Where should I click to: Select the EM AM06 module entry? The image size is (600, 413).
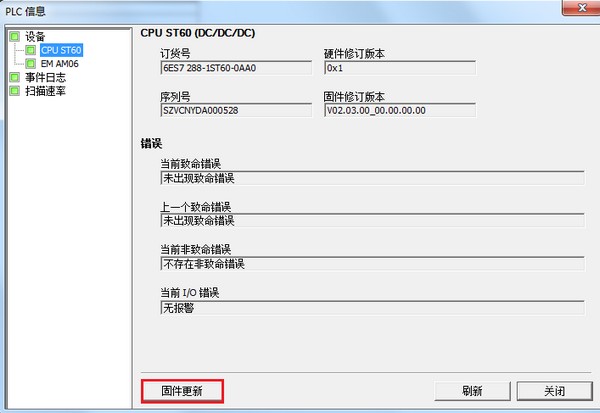59,64
